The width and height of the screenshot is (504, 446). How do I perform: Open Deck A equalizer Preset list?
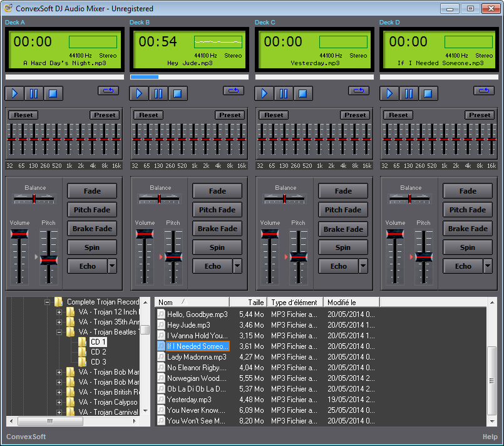coord(105,115)
